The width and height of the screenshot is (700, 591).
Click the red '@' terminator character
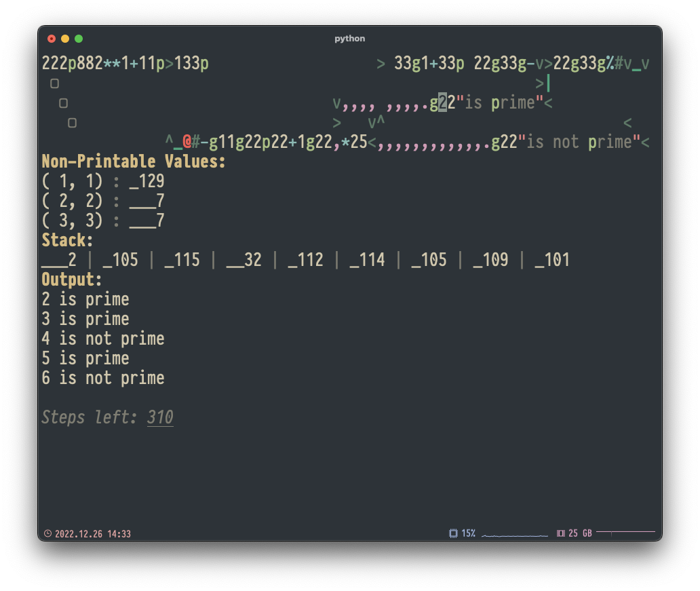(187, 142)
